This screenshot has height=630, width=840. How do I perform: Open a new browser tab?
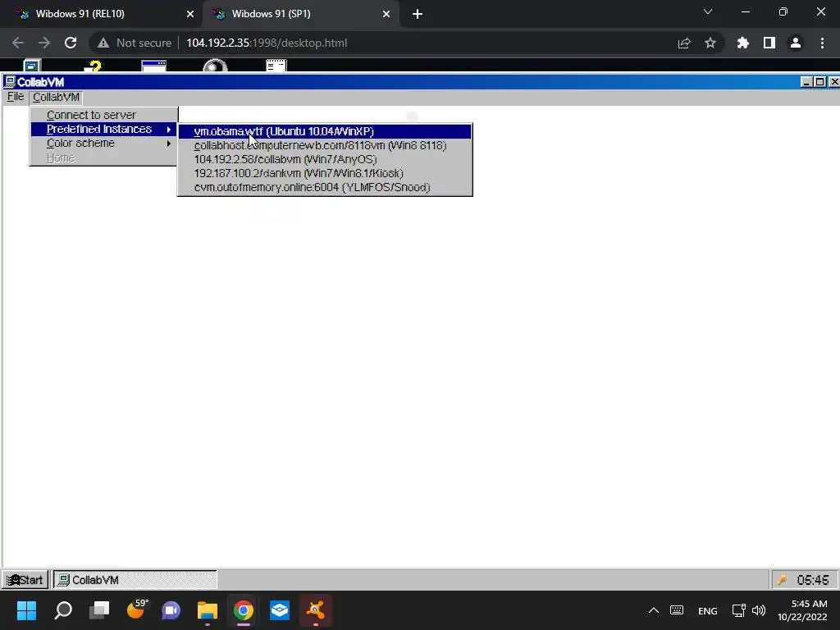click(418, 14)
